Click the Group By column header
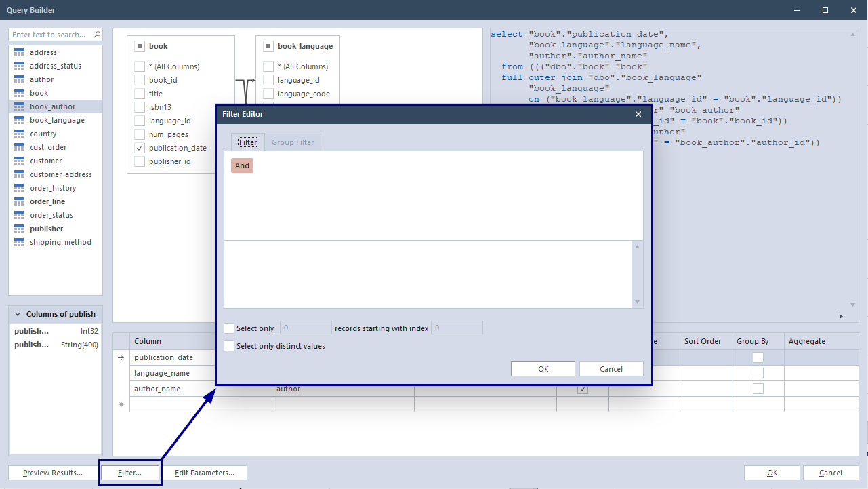Image resolution: width=868 pixels, height=489 pixels. [x=758, y=341]
